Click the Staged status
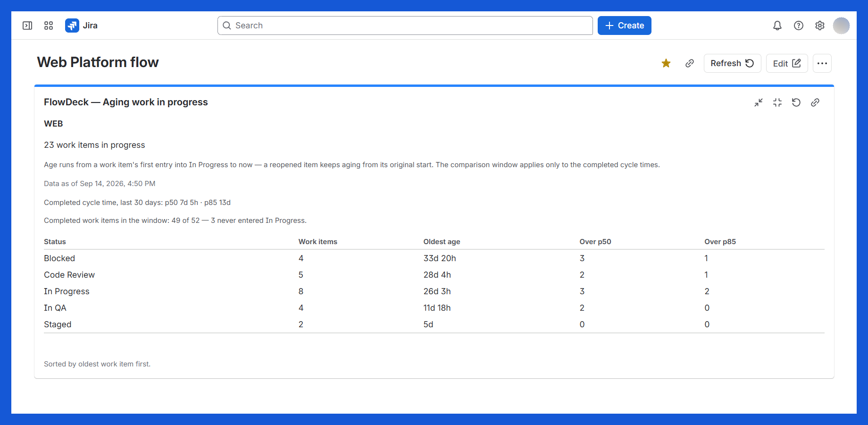 [58, 324]
